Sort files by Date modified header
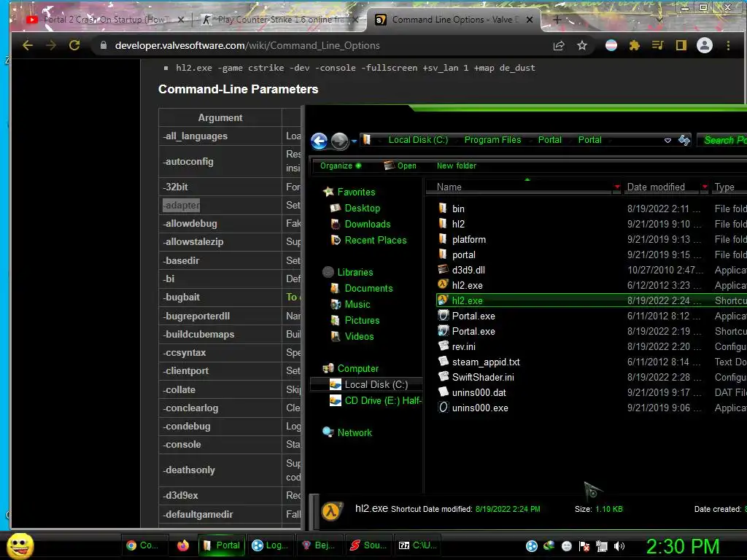This screenshot has width=747, height=560. (x=657, y=187)
